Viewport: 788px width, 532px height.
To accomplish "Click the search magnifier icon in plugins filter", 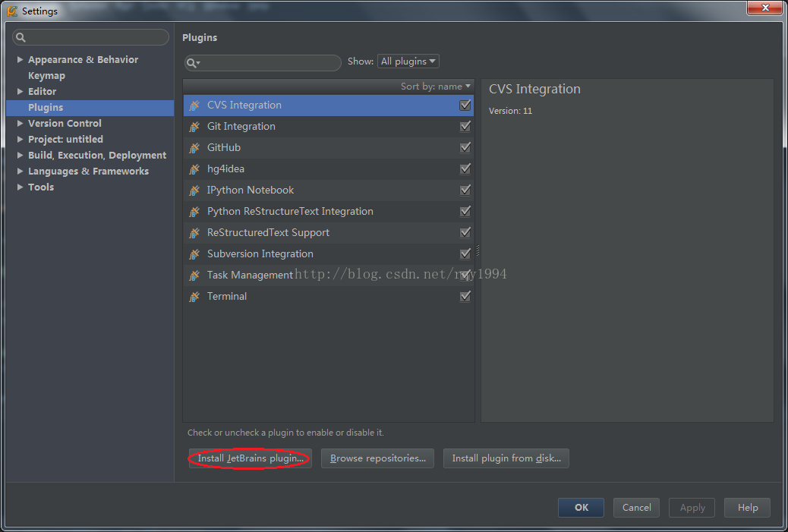I will [x=192, y=63].
